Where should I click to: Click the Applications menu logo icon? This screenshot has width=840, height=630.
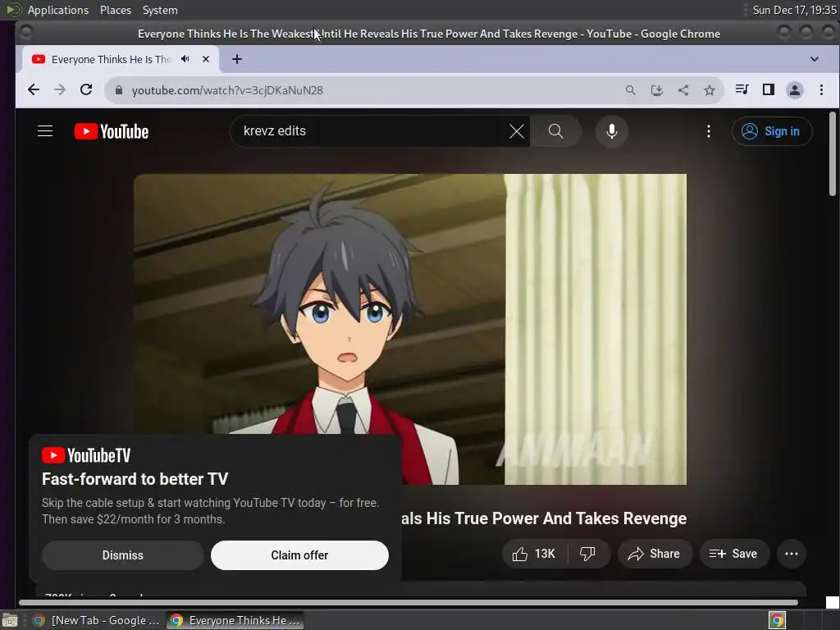(x=13, y=10)
